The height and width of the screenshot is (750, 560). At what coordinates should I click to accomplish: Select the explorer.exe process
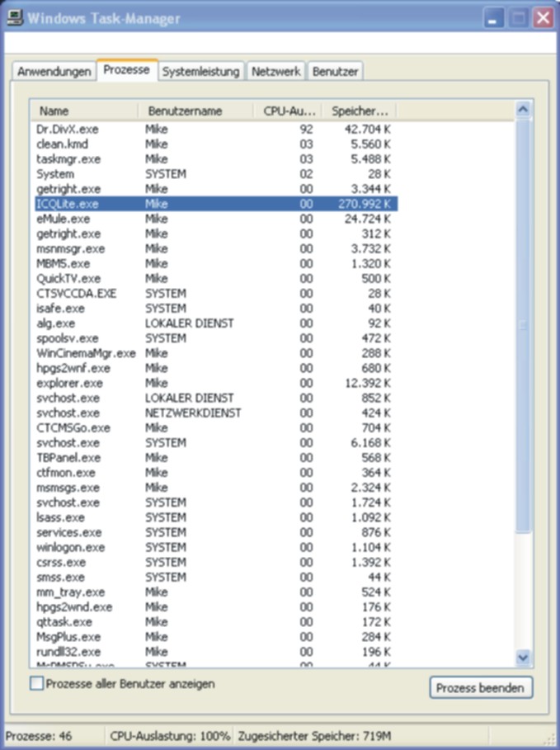coord(216,383)
